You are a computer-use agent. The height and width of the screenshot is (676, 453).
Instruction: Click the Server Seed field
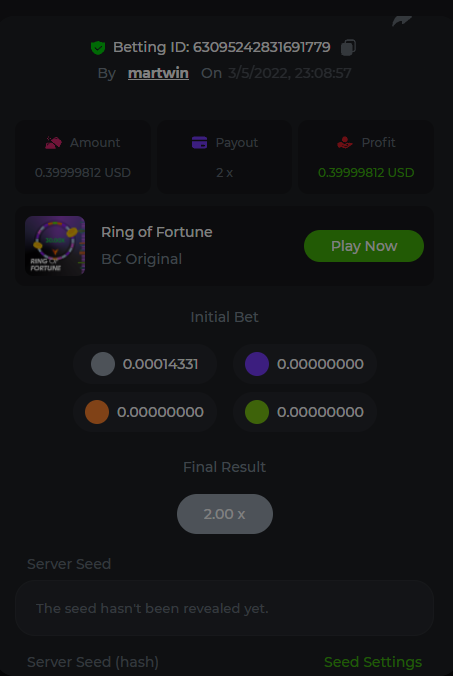(224, 608)
